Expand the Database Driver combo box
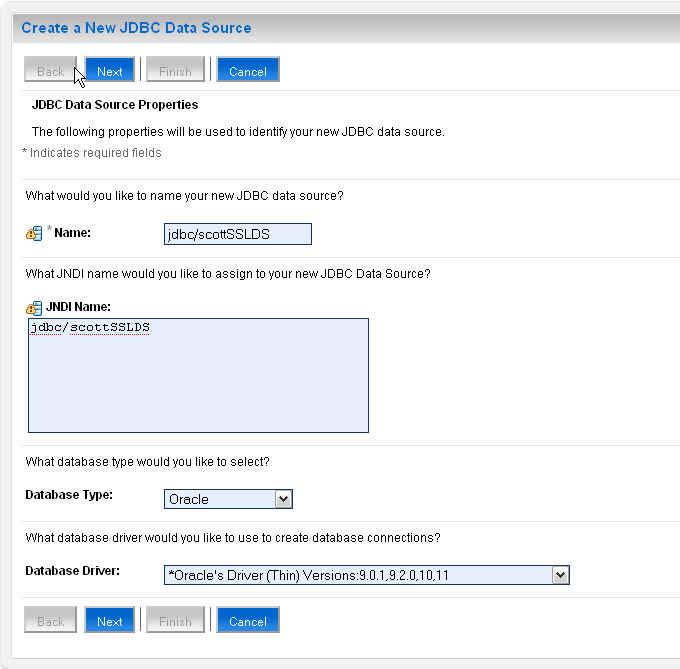 coord(366,575)
